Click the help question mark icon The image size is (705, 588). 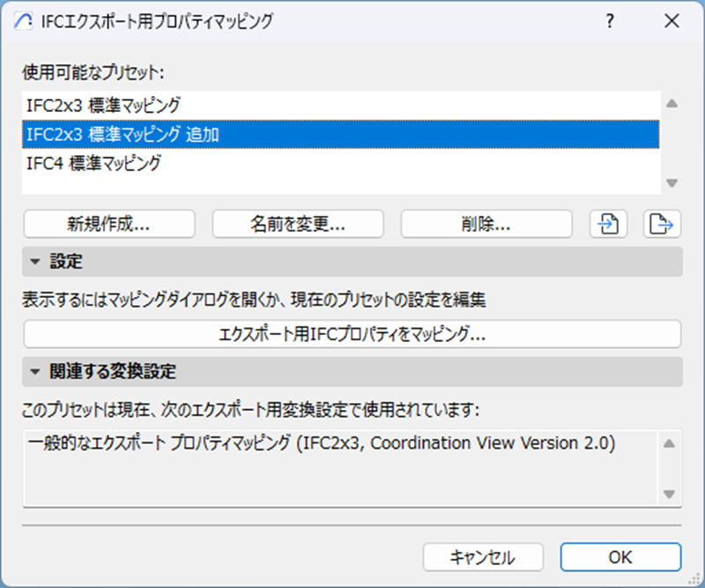coord(610,20)
